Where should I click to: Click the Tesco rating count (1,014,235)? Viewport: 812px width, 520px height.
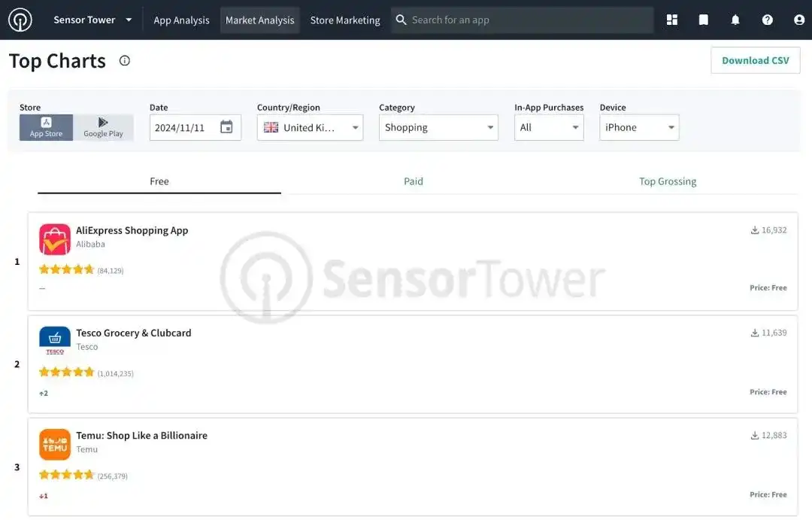coord(116,373)
